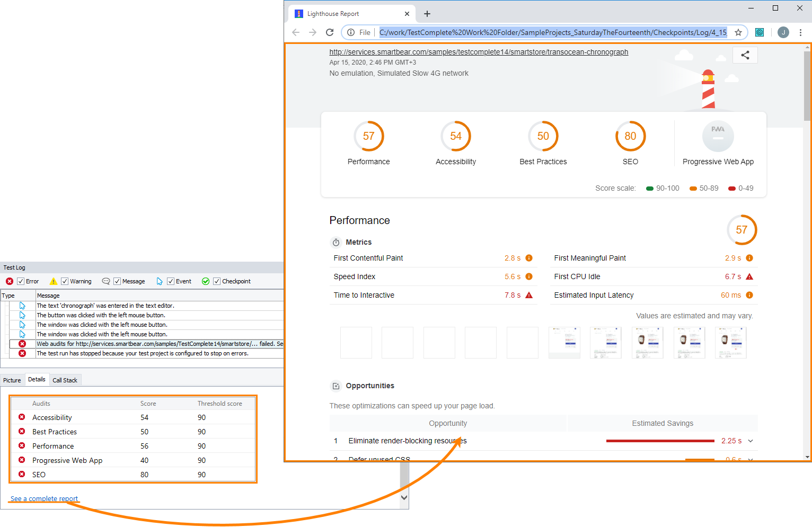Click the Performance row in audits table

click(133, 446)
